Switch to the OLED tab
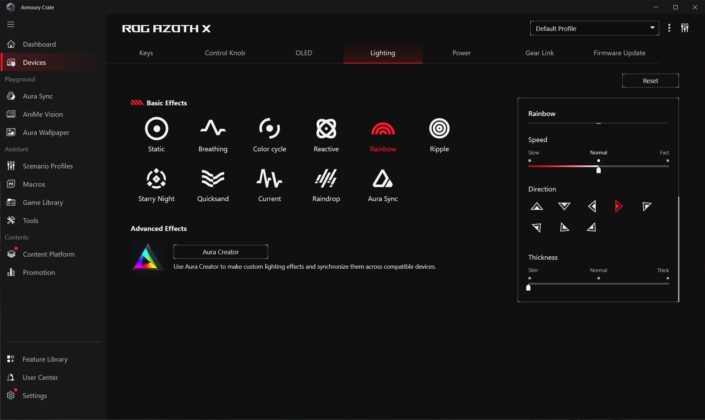The image size is (705, 420). 303,53
